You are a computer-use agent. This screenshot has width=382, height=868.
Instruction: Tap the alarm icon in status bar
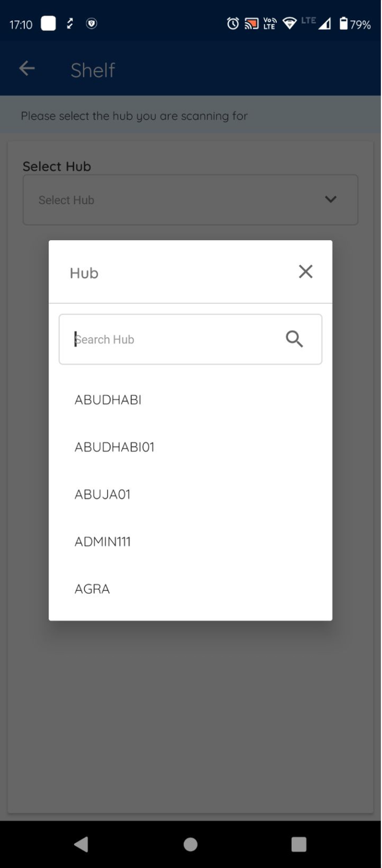[233, 24]
